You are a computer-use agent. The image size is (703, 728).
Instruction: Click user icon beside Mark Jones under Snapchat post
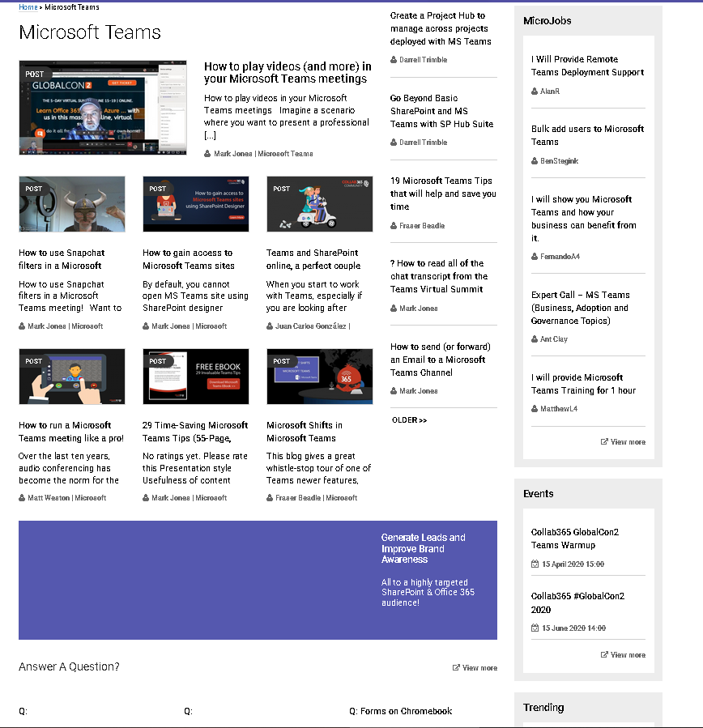point(22,326)
